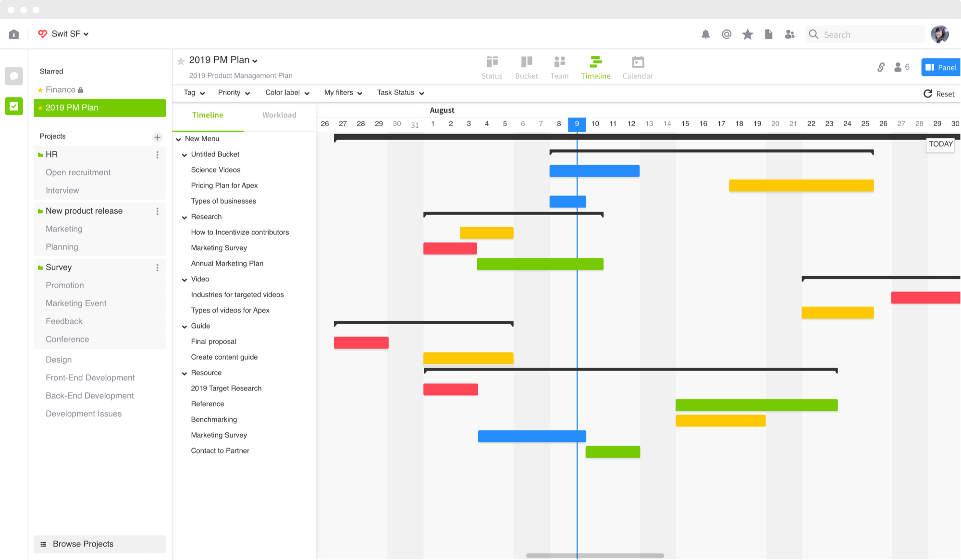Expand the Task Status dropdown
This screenshot has height=560, width=961.
400,93
